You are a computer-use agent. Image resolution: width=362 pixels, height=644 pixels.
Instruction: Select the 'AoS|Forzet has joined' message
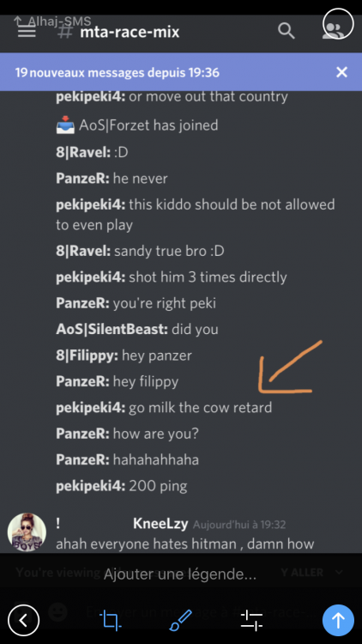(x=137, y=125)
